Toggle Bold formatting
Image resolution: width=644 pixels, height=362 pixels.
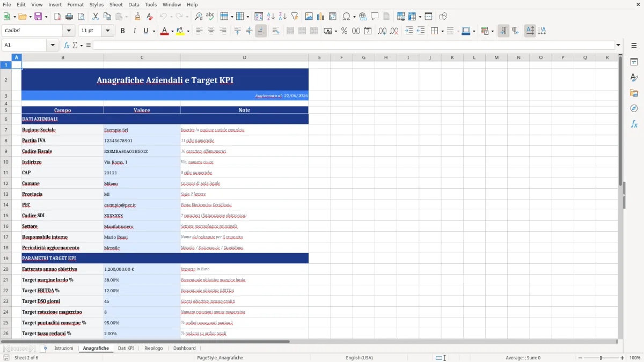coord(122,31)
